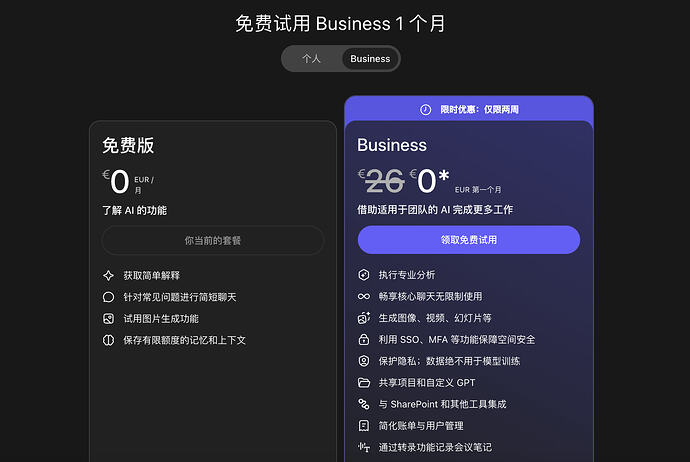The image size is (690, 462).
Task: Click the 领取免费试用 button
Action: click(469, 240)
